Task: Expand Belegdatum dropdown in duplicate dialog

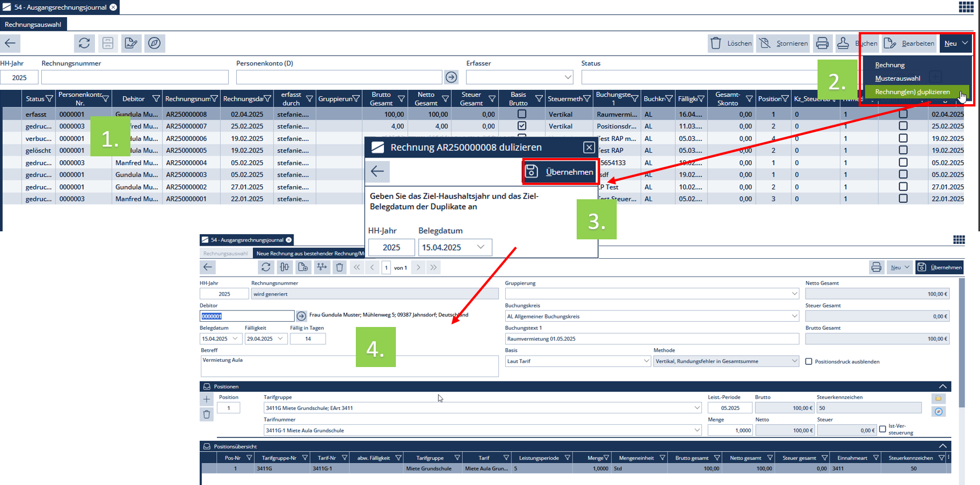Action: pos(481,247)
